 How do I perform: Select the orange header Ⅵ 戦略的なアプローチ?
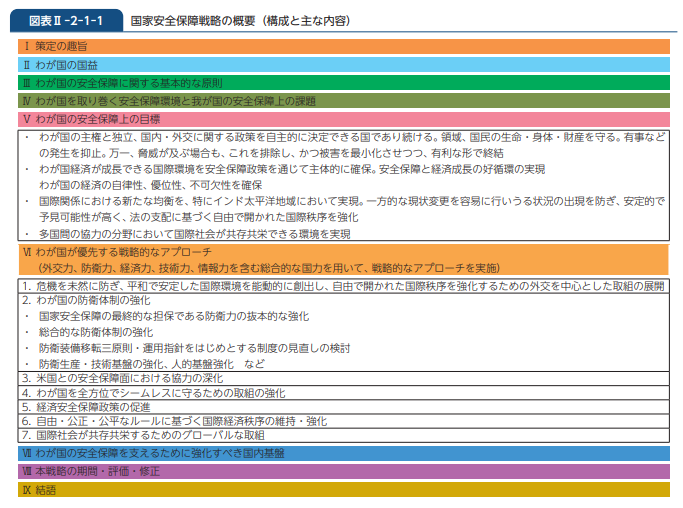pyautogui.click(x=343, y=260)
